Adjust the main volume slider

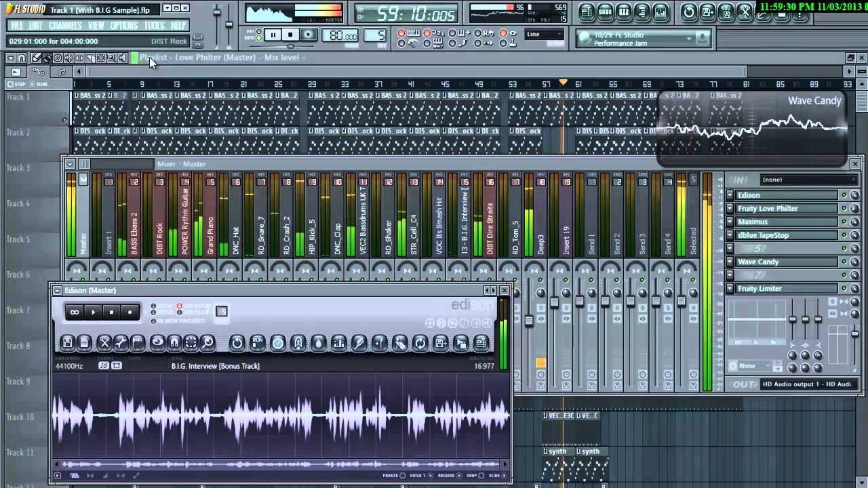pos(217,12)
